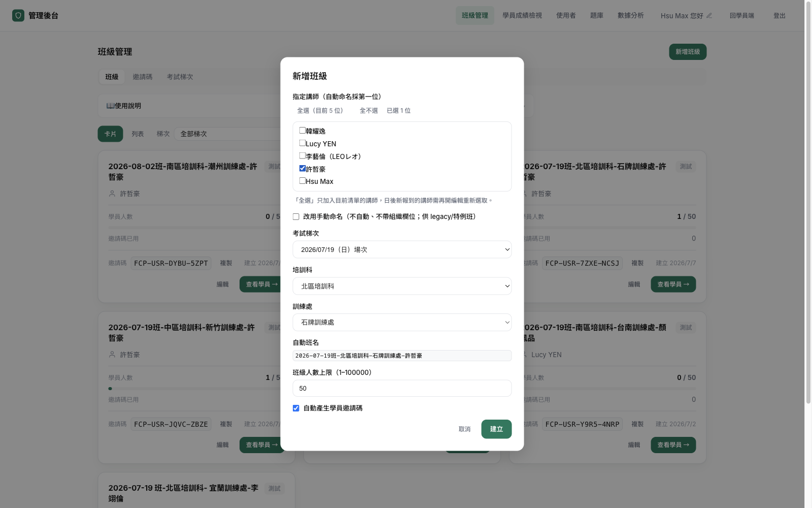Check the Lucy YEN instructor checkbox
The height and width of the screenshot is (508, 812).
[302, 143]
